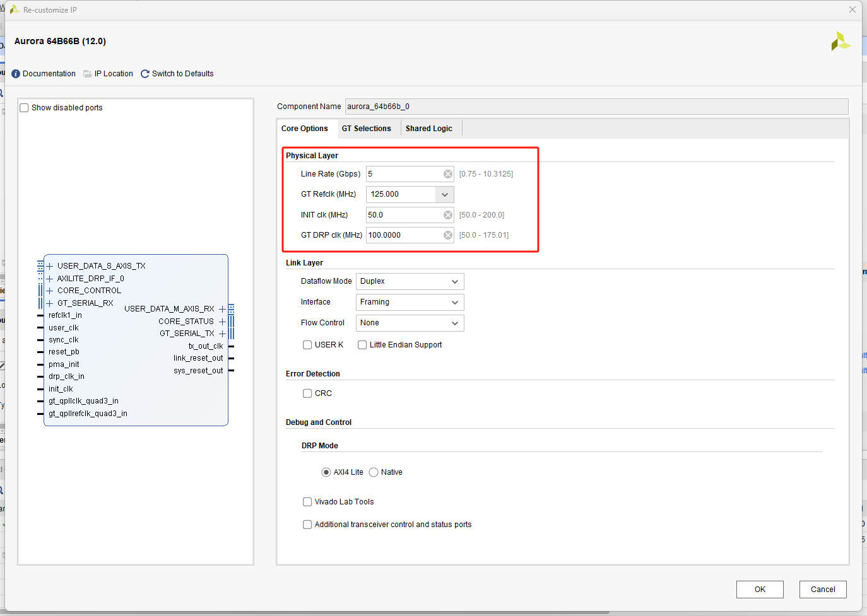Click the Cancel button

click(x=823, y=590)
